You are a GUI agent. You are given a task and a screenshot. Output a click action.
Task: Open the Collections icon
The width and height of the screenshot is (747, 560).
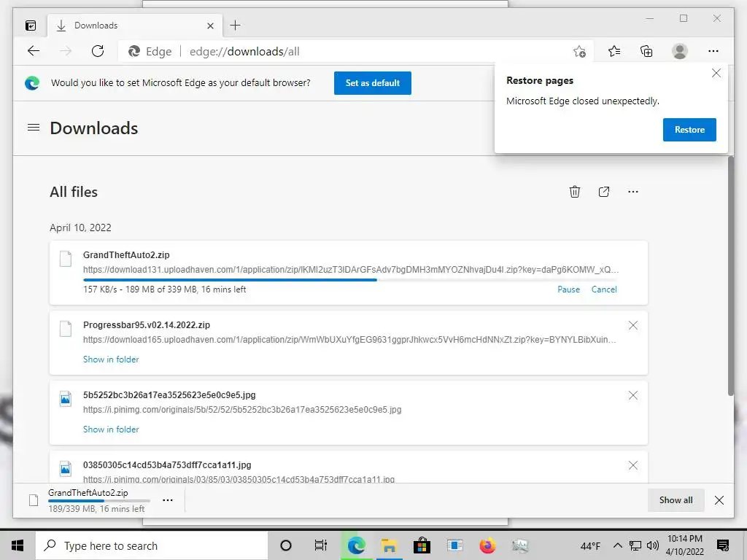pyautogui.click(x=646, y=51)
